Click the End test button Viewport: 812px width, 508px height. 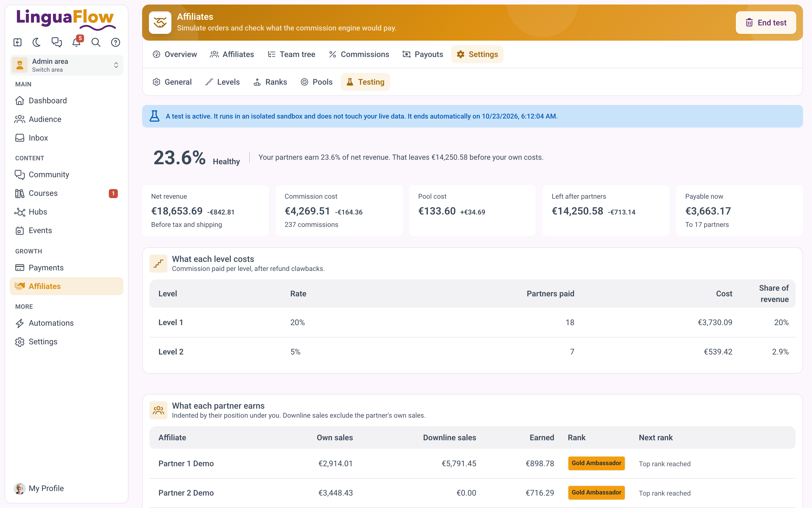coord(766,23)
